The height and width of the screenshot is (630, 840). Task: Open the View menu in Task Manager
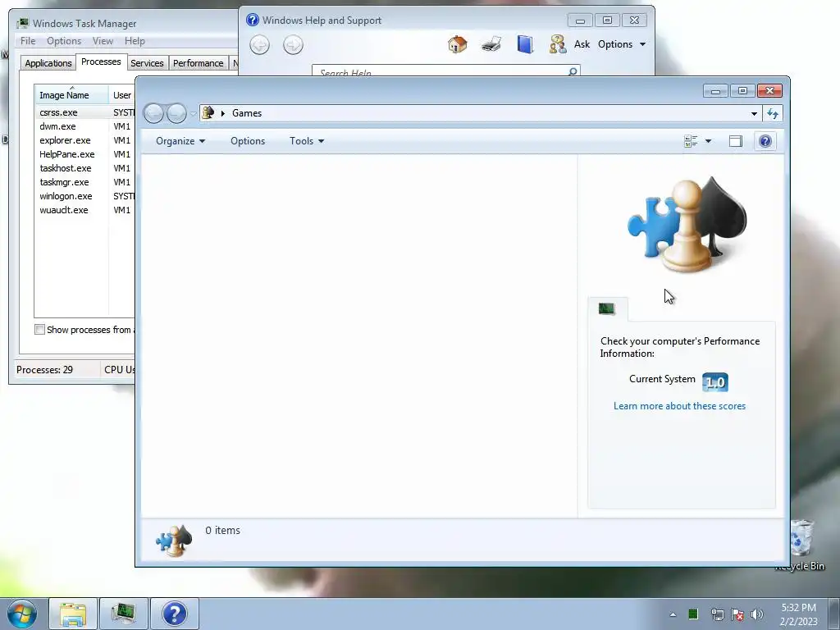click(103, 41)
